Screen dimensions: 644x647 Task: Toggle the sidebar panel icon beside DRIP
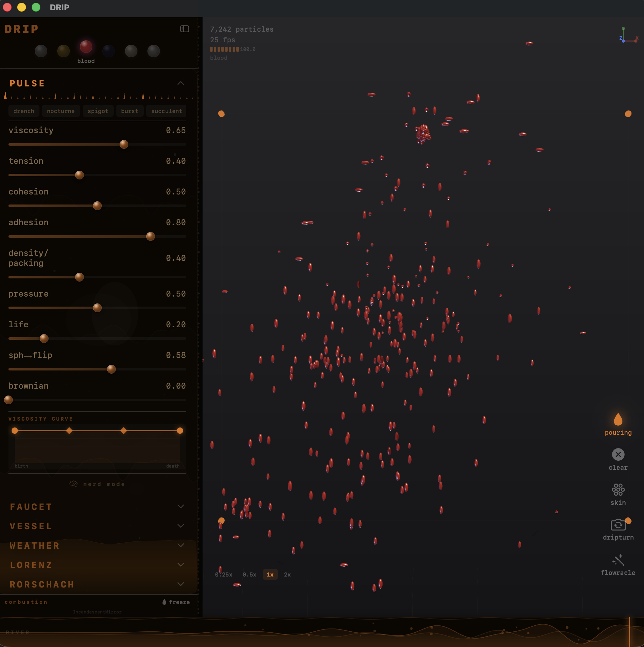[x=184, y=29]
